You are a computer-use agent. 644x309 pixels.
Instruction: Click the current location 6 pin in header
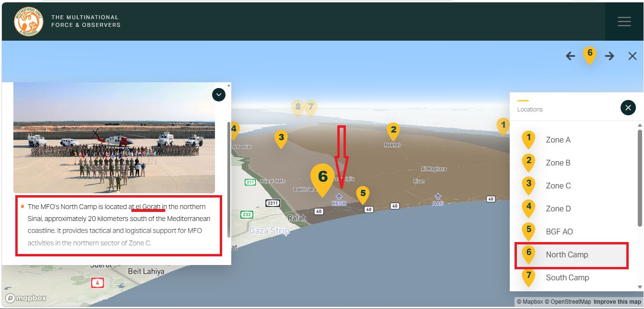pos(590,55)
